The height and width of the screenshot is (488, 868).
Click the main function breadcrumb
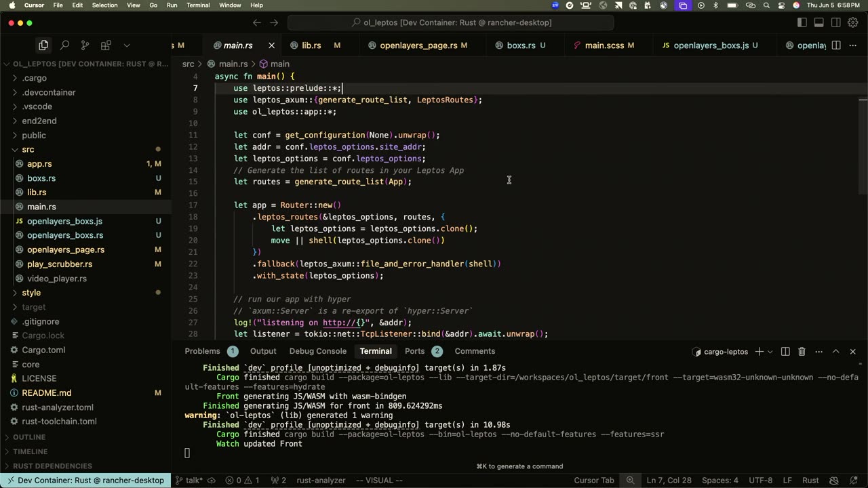click(x=275, y=64)
